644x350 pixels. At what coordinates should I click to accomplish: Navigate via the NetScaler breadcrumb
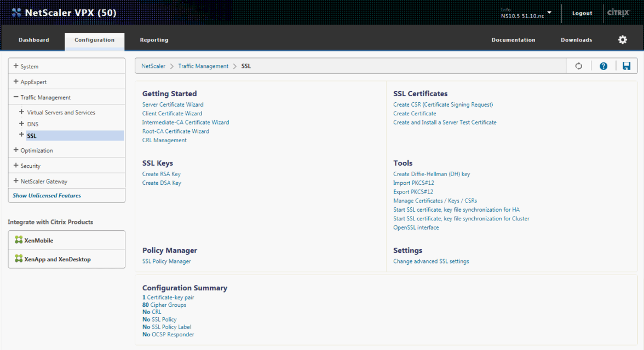[x=153, y=66]
